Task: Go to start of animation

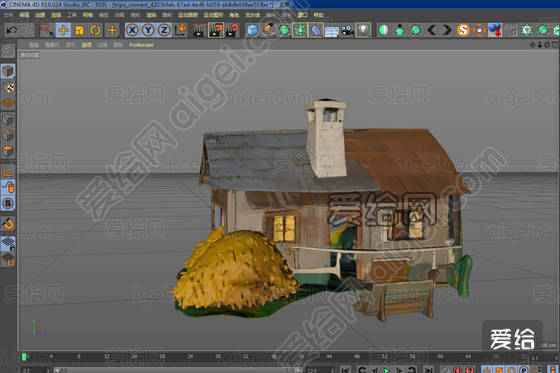Action: tap(345, 370)
